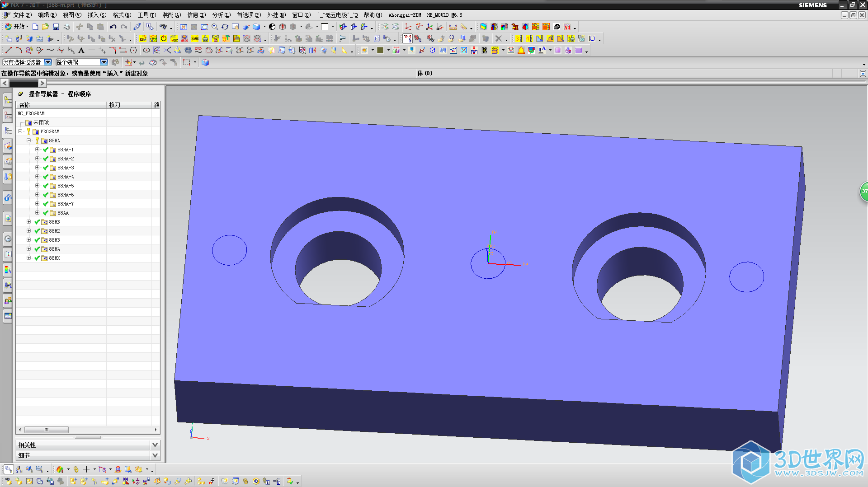The width and height of the screenshot is (868, 487).
Task: Click the green 37 badge at right edge
Action: pyautogui.click(x=864, y=191)
